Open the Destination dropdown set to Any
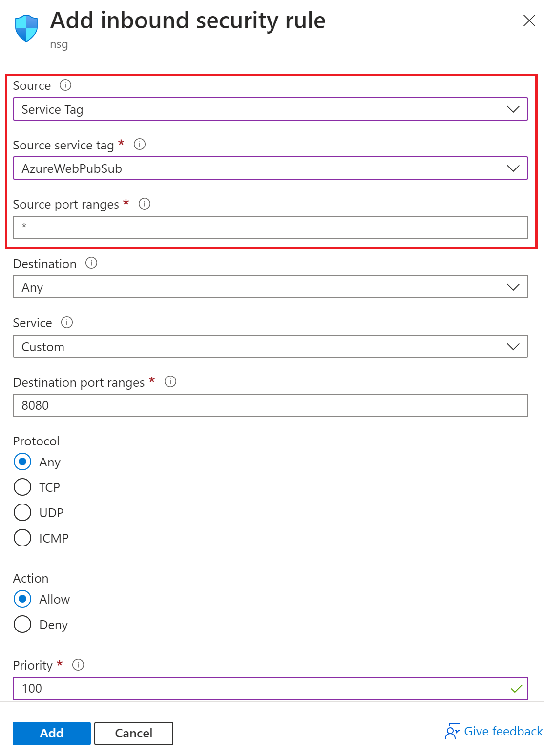 [270, 287]
